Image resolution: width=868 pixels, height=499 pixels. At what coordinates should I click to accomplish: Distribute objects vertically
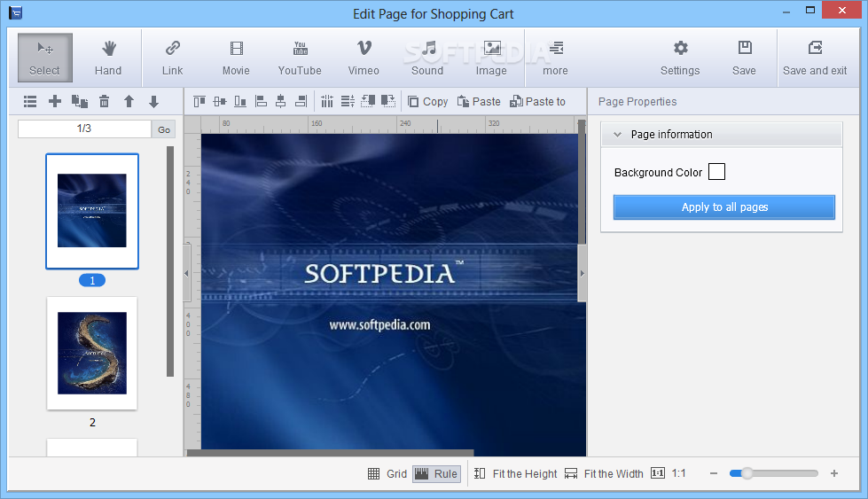[x=348, y=101]
